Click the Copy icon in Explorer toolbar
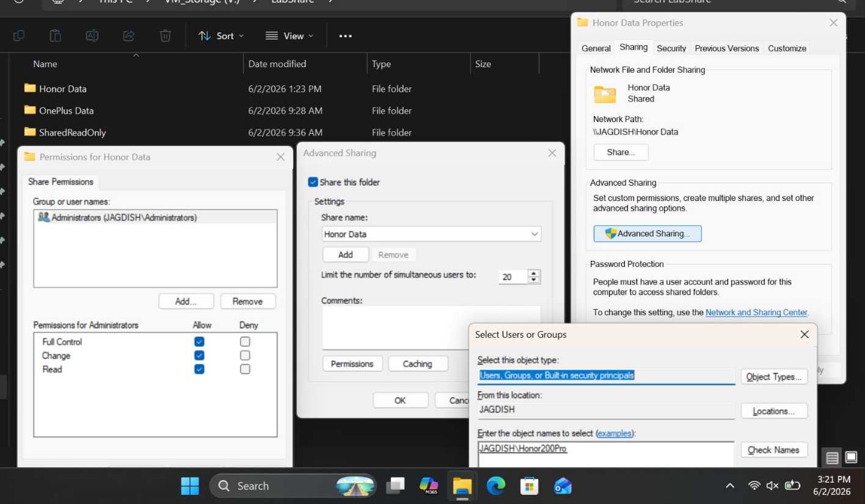 (x=19, y=36)
